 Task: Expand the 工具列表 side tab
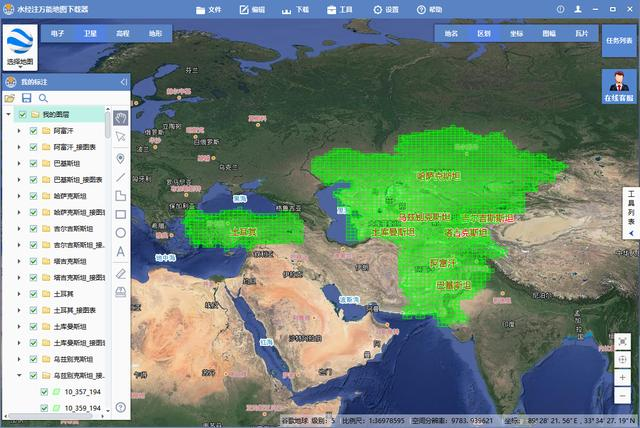(631, 213)
